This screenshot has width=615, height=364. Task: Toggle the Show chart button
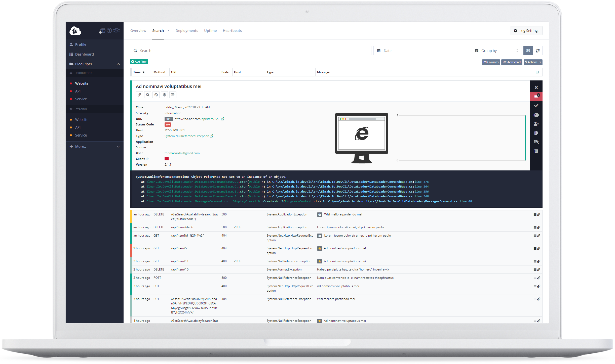512,62
